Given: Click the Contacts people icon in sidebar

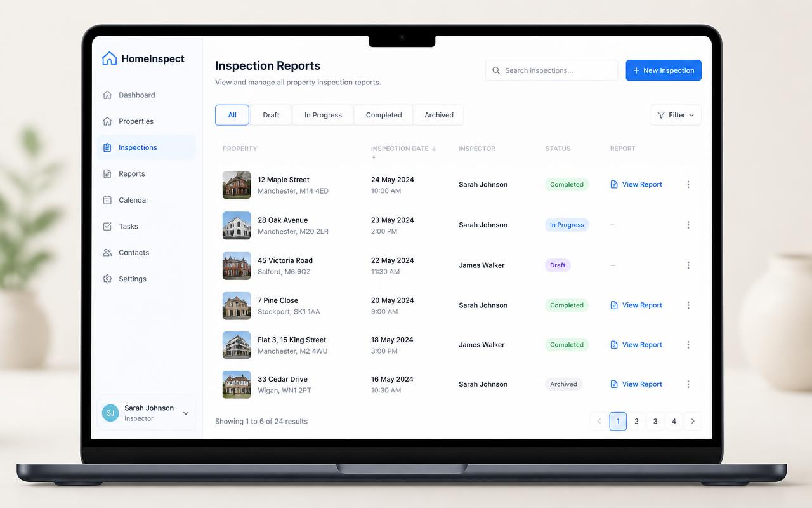Looking at the screenshot, I should (107, 253).
